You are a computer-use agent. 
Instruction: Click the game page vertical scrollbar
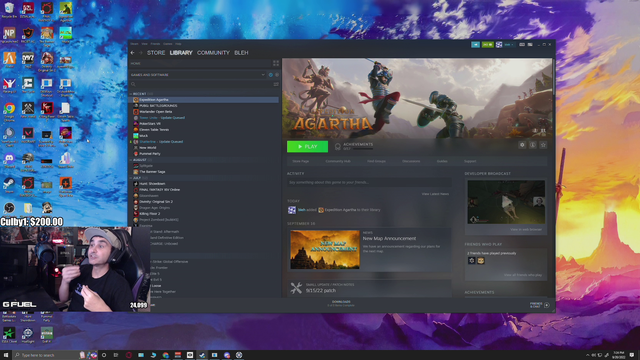(553, 78)
